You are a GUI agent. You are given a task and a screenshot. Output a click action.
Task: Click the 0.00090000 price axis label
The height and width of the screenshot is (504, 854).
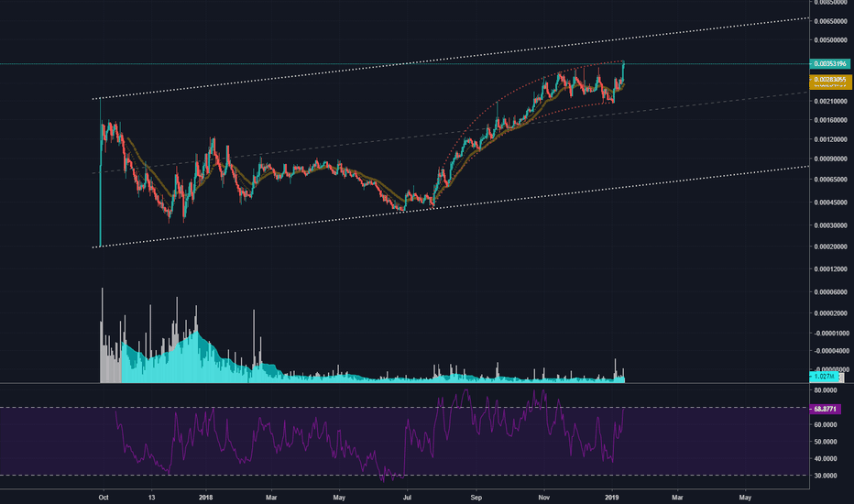[830, 159]
